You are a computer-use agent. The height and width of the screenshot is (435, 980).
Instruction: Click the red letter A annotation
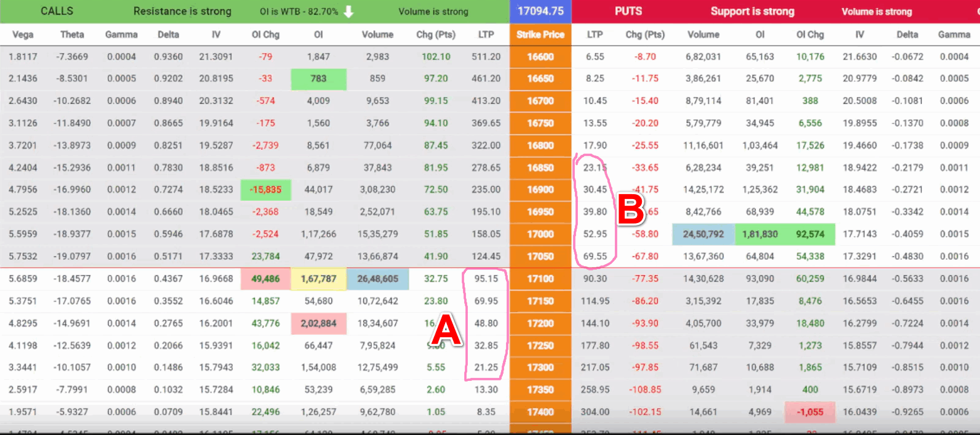click(x=446, y=330)
